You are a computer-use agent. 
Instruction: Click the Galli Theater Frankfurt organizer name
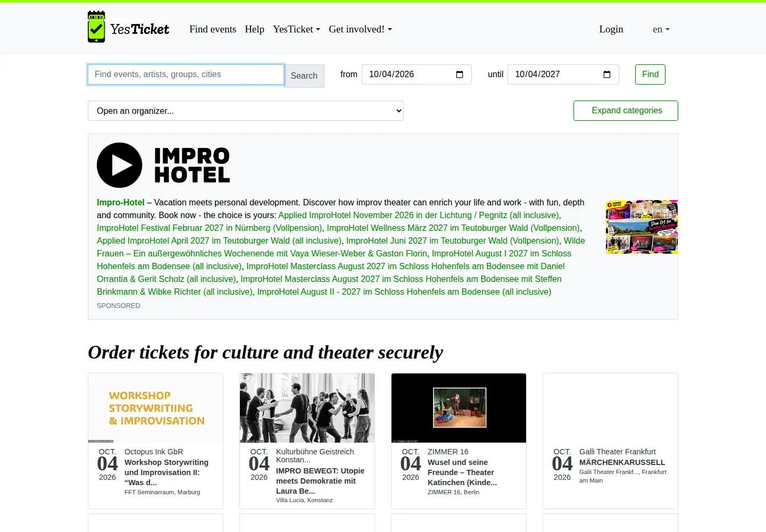click(x=617, y=452)
